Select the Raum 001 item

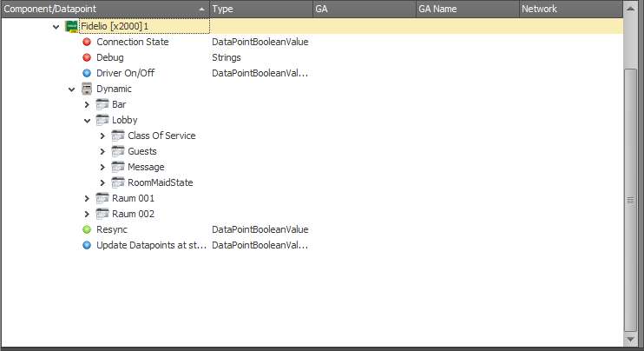point(133,198)
